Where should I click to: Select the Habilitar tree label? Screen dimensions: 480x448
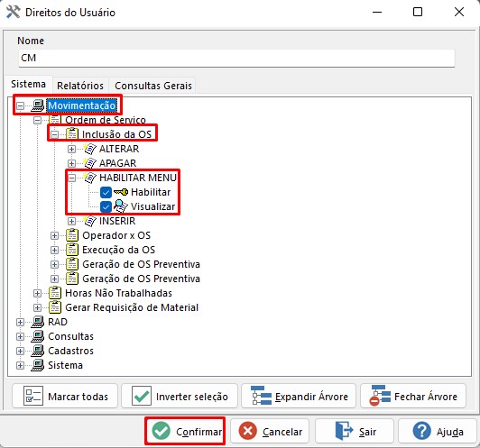[x=151, y=192]
